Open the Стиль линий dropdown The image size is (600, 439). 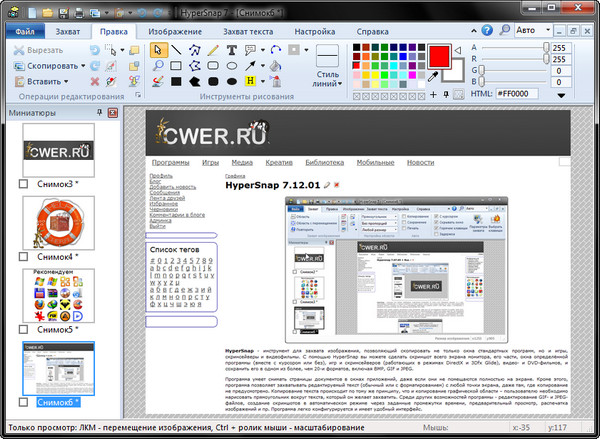tap(327, 78)
